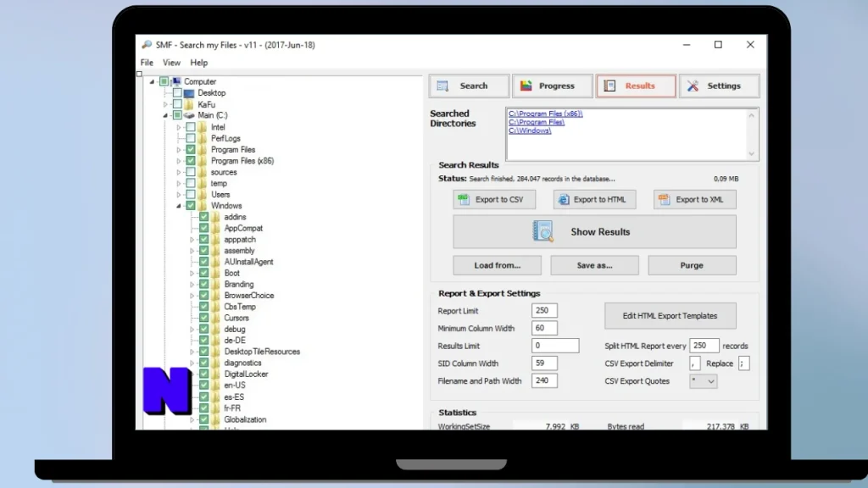
Task: Open the Help menu
Action: (x=198, y=63)
